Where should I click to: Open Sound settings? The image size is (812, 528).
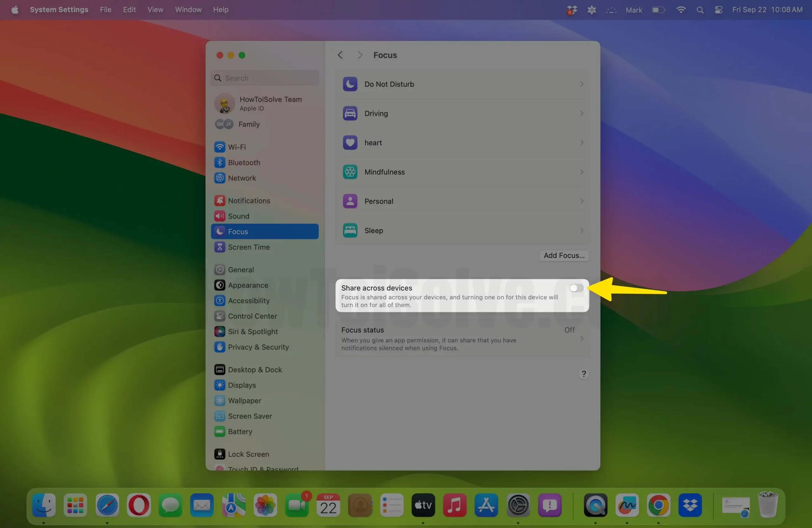265,216
